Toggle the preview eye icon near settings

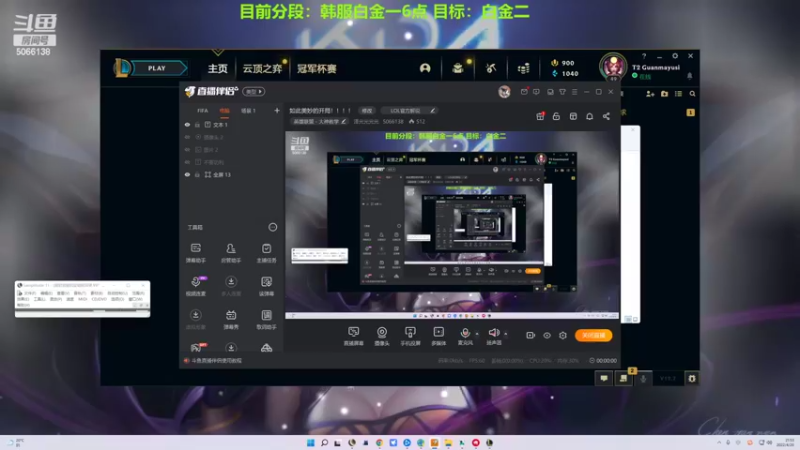point(546,335)
